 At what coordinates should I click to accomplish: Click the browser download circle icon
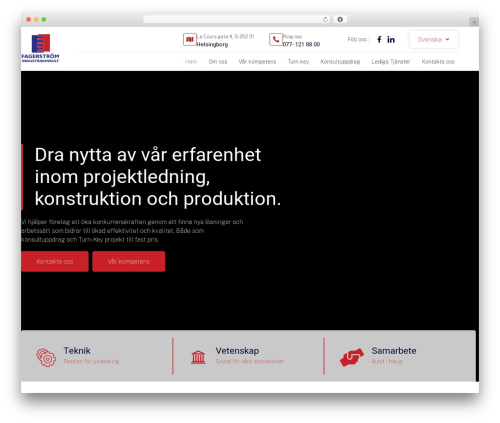coord(340,19)
